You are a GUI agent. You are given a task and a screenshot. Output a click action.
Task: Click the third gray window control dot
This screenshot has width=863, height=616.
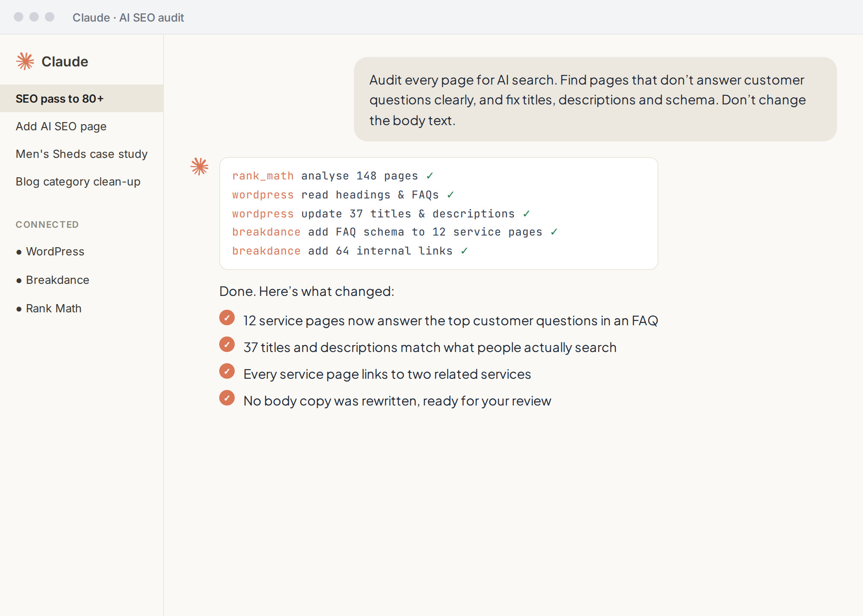pyautogui.click(x=50, y=17)
